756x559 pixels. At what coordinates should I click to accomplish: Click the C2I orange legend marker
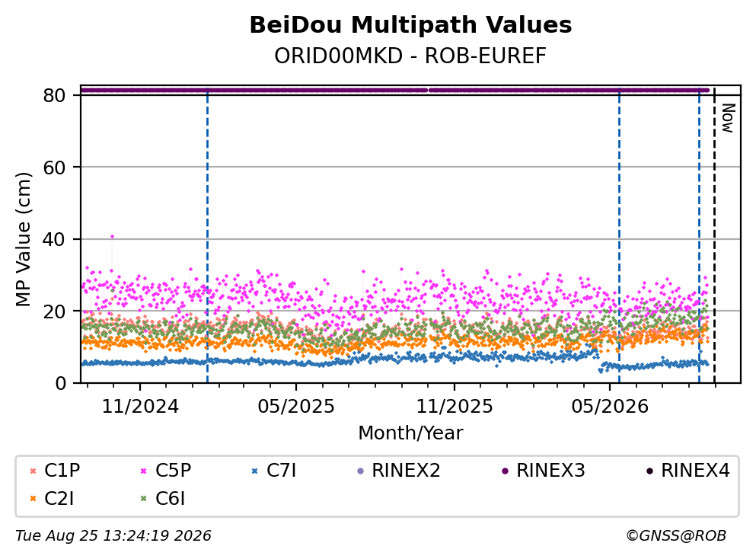[x=33, y=499]
